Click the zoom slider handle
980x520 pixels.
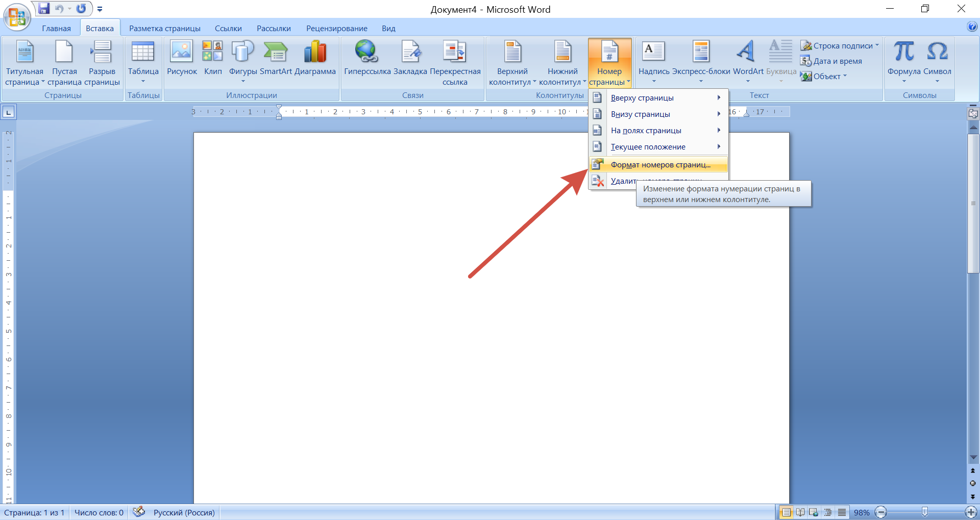(924, 512)
